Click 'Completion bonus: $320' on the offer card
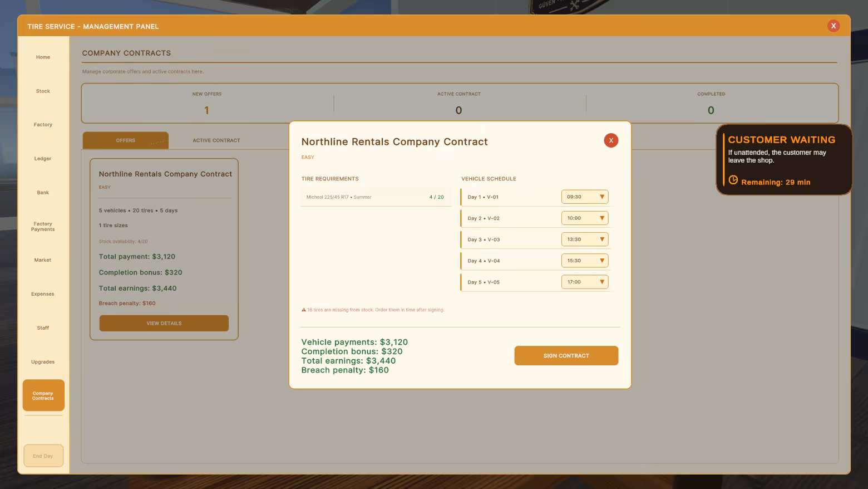Viewport: 868px width, 489px height. tap(140, 272)
